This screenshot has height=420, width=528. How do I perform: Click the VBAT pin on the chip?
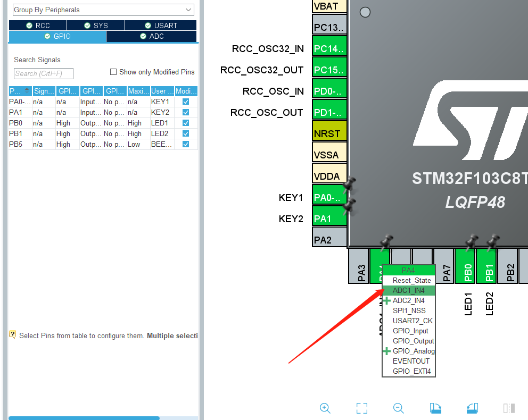pos(329,6)
